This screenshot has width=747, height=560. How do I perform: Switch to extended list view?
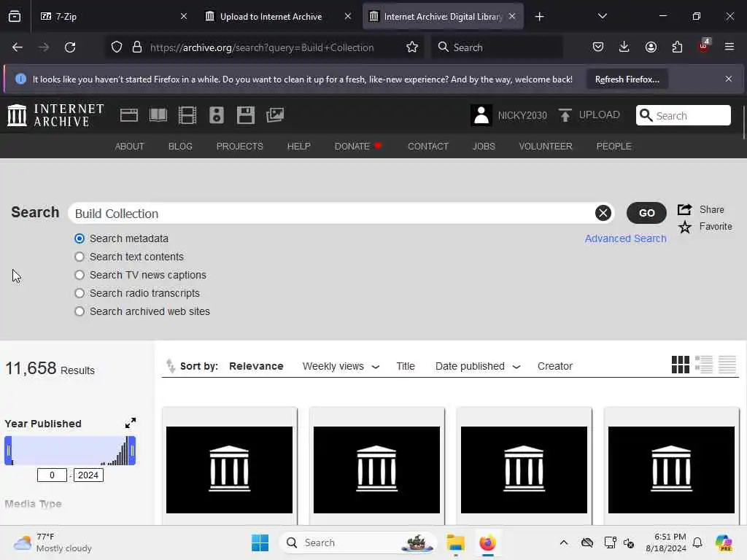pyautogui.click(x=704, y=365)
